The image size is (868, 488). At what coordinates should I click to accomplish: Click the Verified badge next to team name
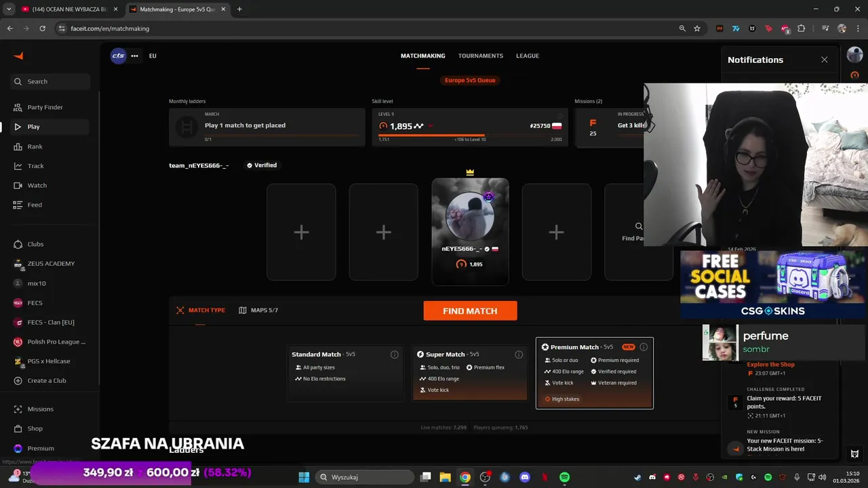[262, 165]
